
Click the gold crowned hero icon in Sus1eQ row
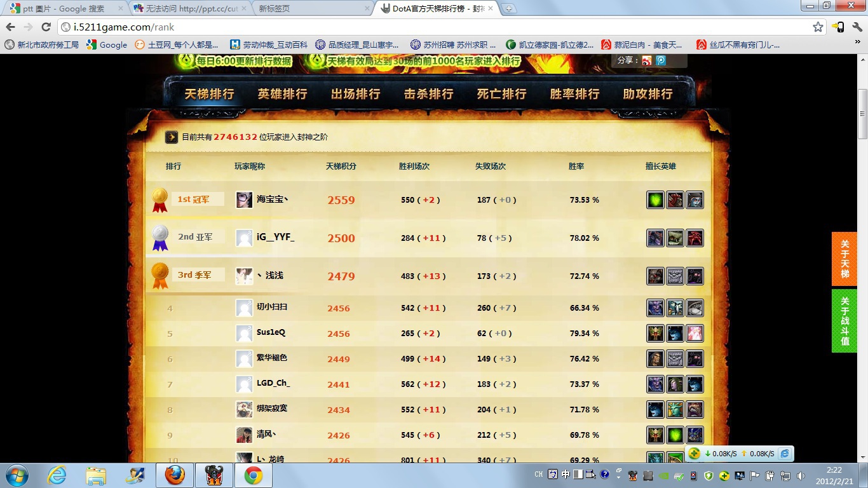[x=656, y=333]
